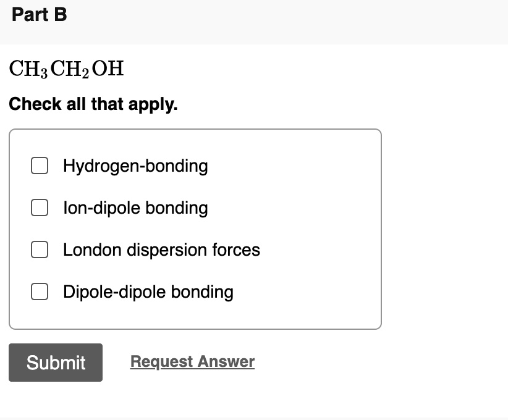Image resolution: width=508 pixels, height=420 pixels.
Task: Click the CH3CH2OH chemical formula
Action: pyautogui.click(x=65, y=68)
